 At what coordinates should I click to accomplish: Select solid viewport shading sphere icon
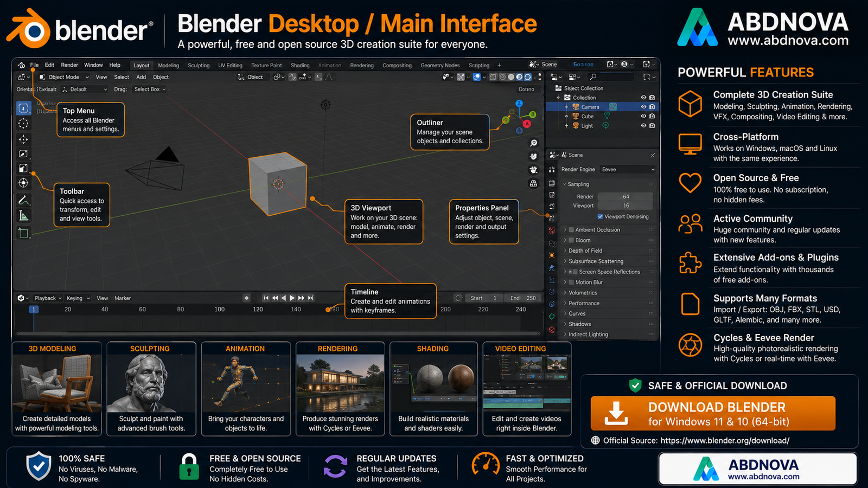(511, 77)
